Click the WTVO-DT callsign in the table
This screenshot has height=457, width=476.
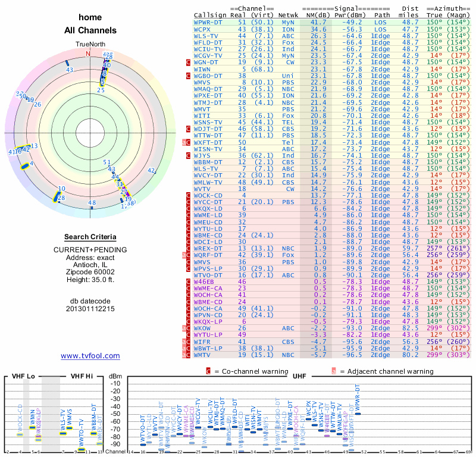(x=208, y=276)
